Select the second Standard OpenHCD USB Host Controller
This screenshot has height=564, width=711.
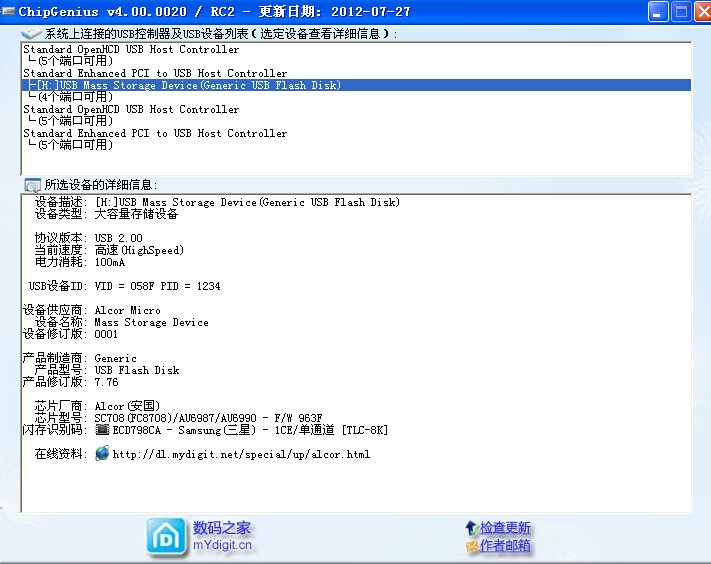(131, 109)
